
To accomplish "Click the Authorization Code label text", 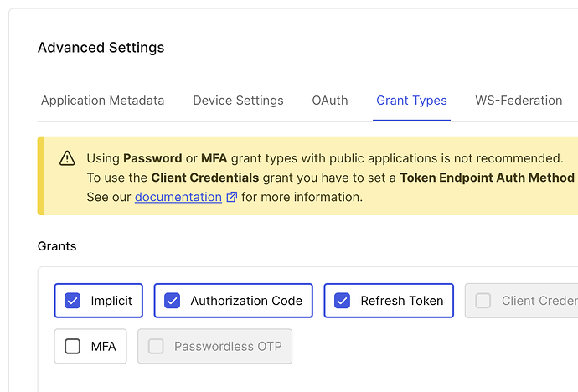I will point(246,301).
